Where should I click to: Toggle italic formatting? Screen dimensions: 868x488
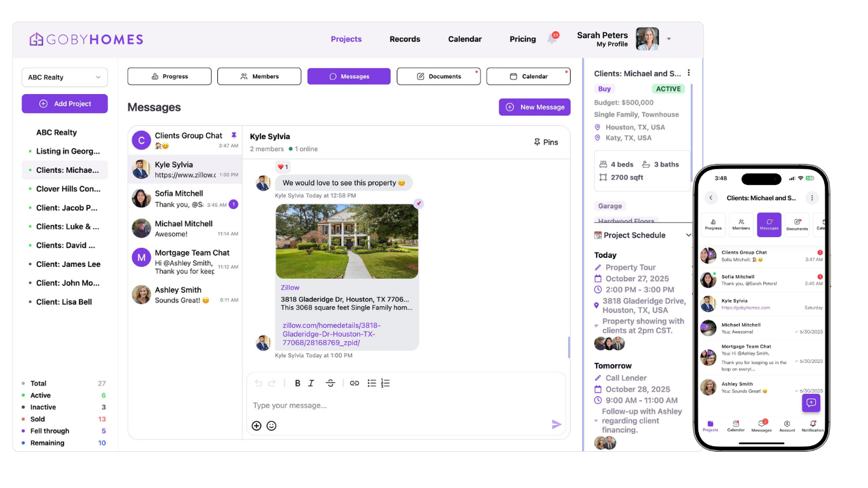point(311,383)
